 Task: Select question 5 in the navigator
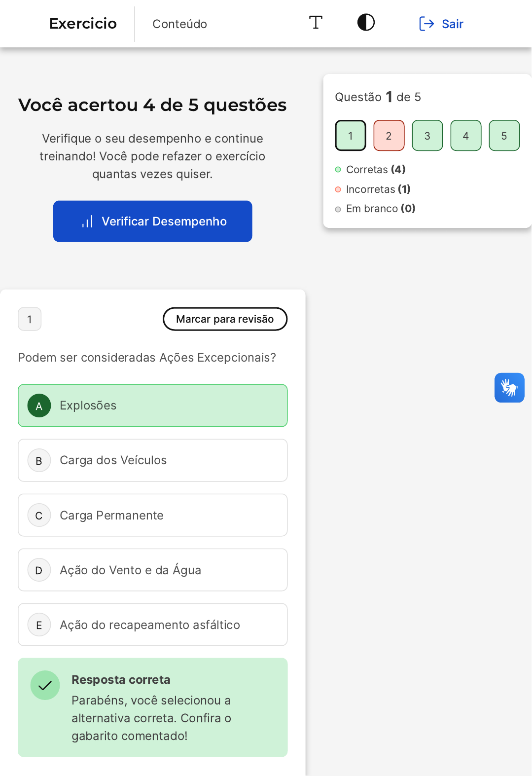click(x=504, y=136)
